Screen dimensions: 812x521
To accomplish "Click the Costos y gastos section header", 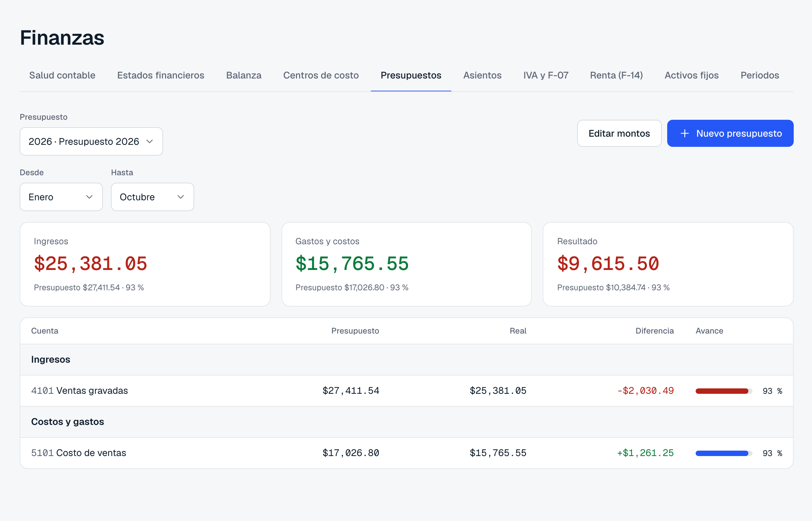I will tap(407, 422).
